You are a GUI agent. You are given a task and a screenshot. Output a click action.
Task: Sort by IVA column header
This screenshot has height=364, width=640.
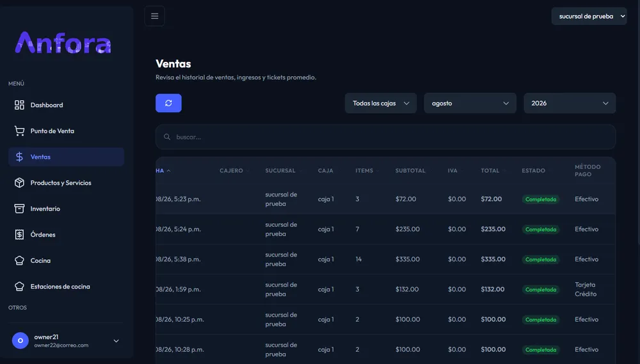452,171
